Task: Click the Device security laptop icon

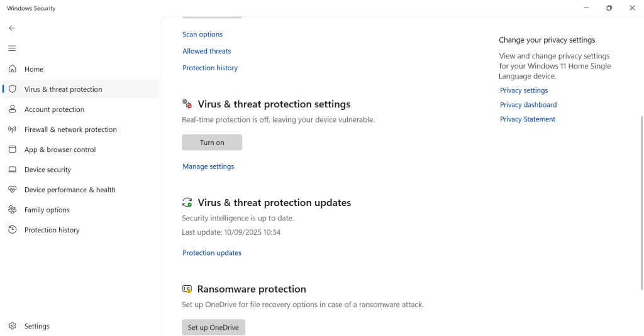Action: click(x=12, y=170)
